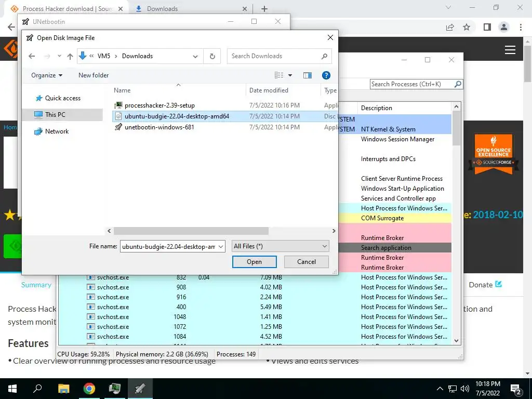
Task: Switch to Chrome from taskbar
Action: pyautogui.click(x=89, y=389)
